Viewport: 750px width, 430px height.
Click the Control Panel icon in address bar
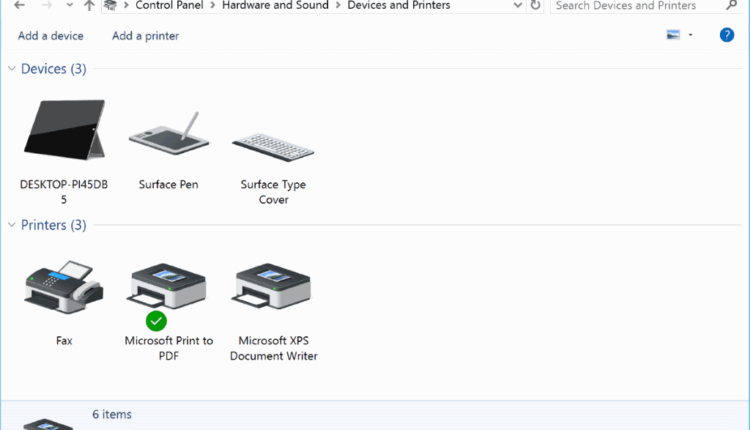tap(110, 5)
